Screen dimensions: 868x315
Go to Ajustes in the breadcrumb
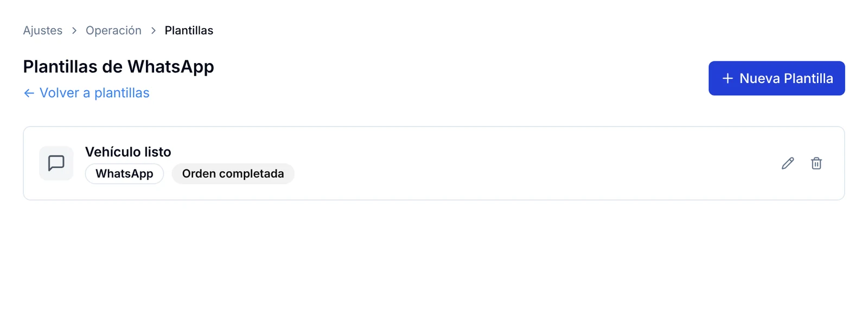tap(43, 30)
